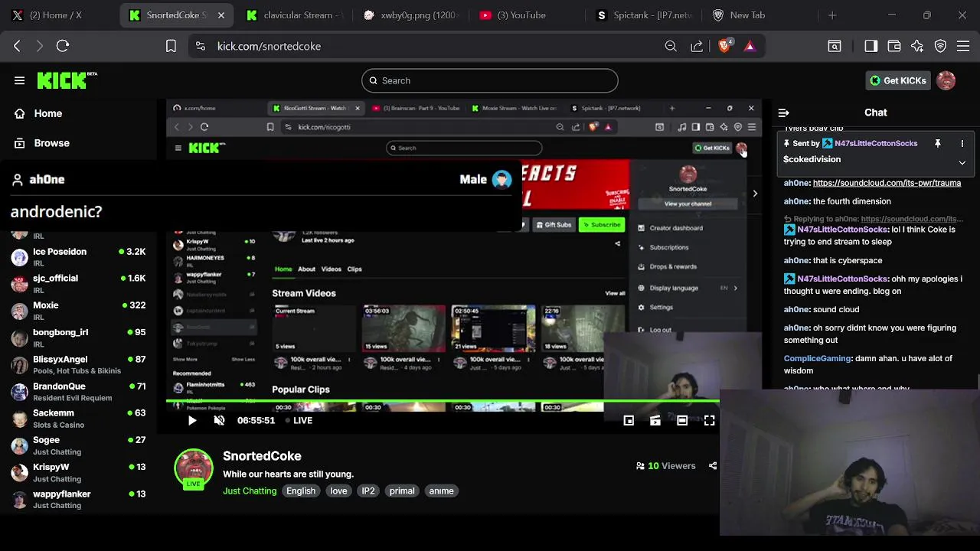980x551 pixels.
Task: Open the zoom-out magnifier in the address bar
Action: pyautogui.click(x=671, y=46)
